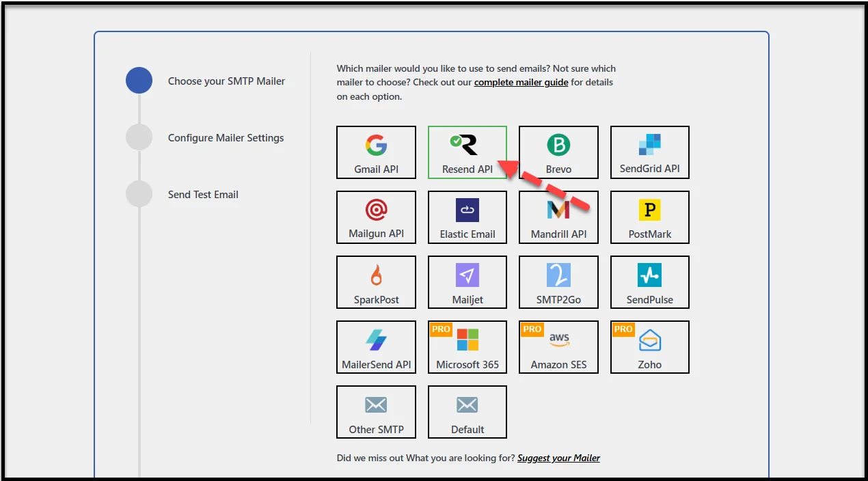Select the PRO Amazon SES mailer
This screenshot has height=481, width=868.
tap(558, 347)
